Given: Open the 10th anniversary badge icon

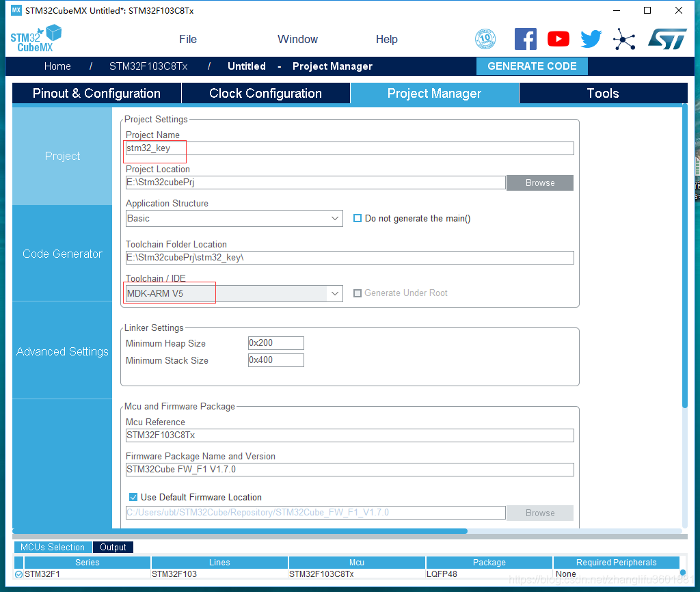Looking at the screenshot, I should (485, 39).
